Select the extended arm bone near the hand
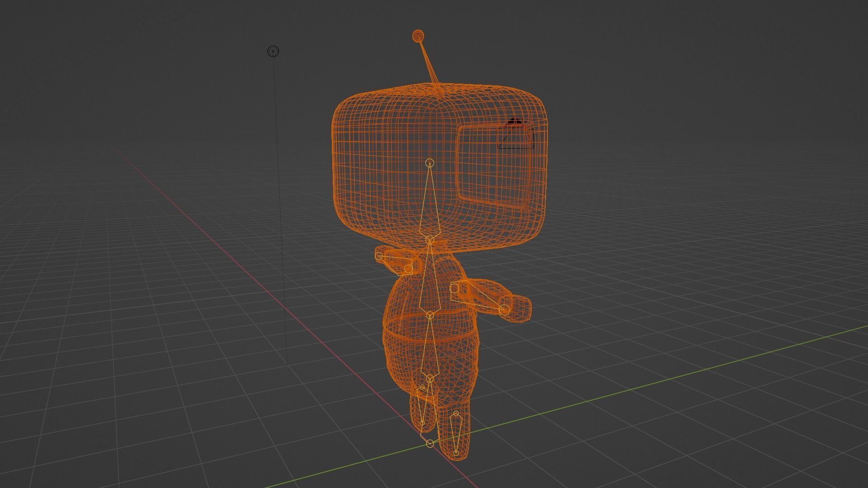This screenshot has width=868, height=488. click(x=481, y=297)
